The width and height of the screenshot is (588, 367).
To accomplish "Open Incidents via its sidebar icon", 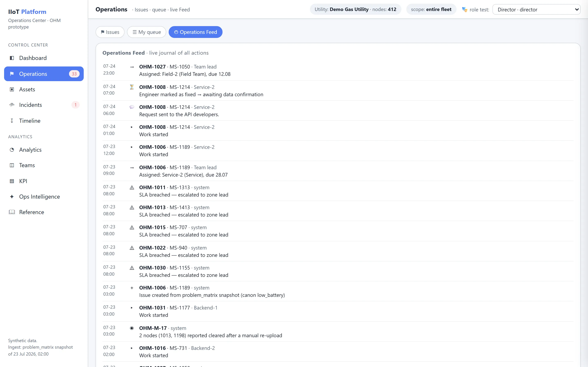I will [12, 105].
